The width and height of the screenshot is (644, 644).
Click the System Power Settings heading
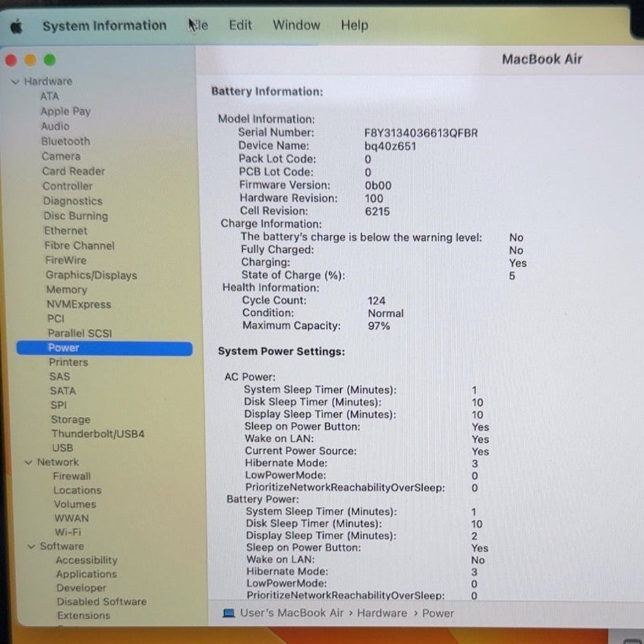click(x=281, y=352)
